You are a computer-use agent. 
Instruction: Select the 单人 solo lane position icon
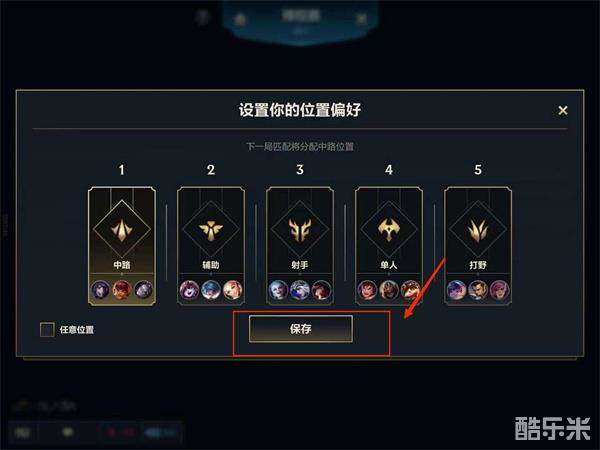[x=389, y=230]
